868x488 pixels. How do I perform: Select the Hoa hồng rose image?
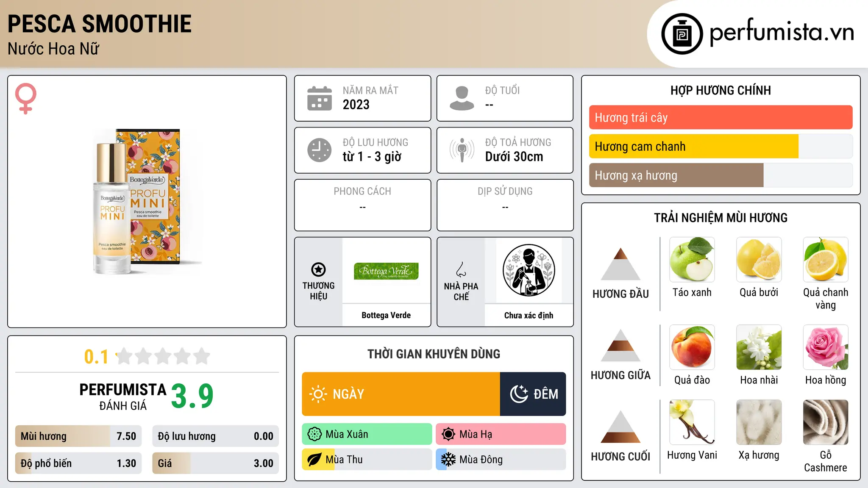point(826,347)
